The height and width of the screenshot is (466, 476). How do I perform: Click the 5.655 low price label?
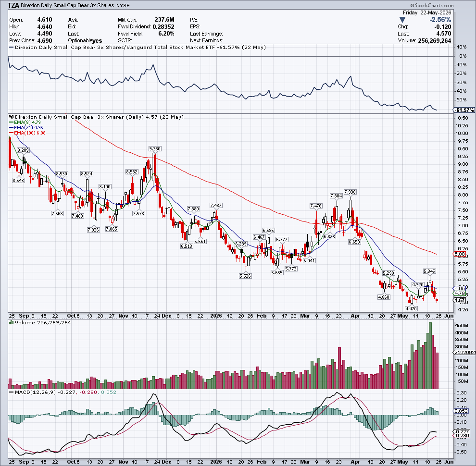click(277, 272)
